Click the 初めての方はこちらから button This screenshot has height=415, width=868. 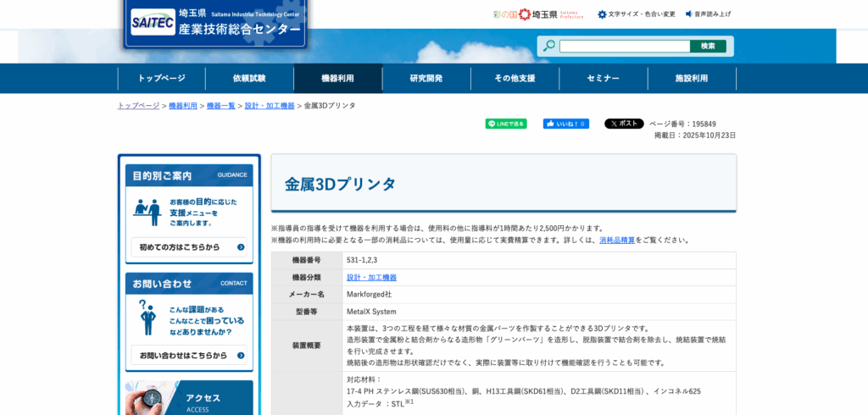(x=189, y=247)
